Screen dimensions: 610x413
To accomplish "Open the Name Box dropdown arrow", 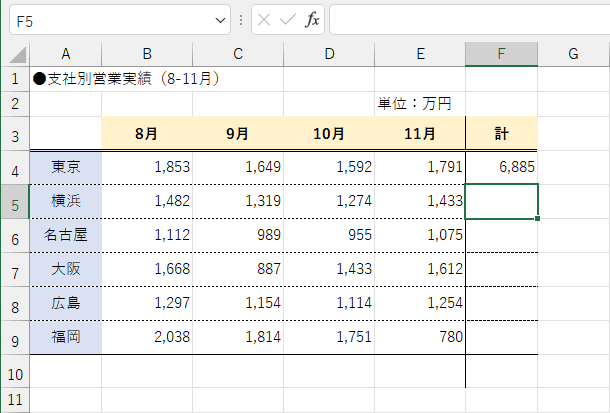I will [221, 20].
